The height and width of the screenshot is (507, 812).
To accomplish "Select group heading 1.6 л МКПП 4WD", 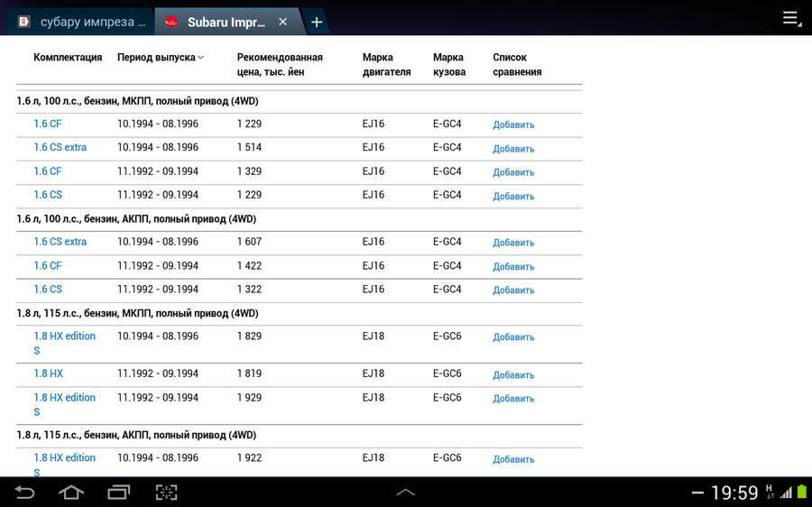I will (x=137, y=101).
